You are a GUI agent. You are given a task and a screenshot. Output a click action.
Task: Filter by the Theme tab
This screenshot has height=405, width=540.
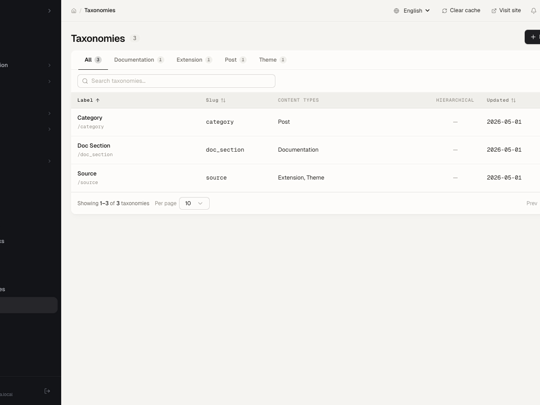click(x=272, y=60)
